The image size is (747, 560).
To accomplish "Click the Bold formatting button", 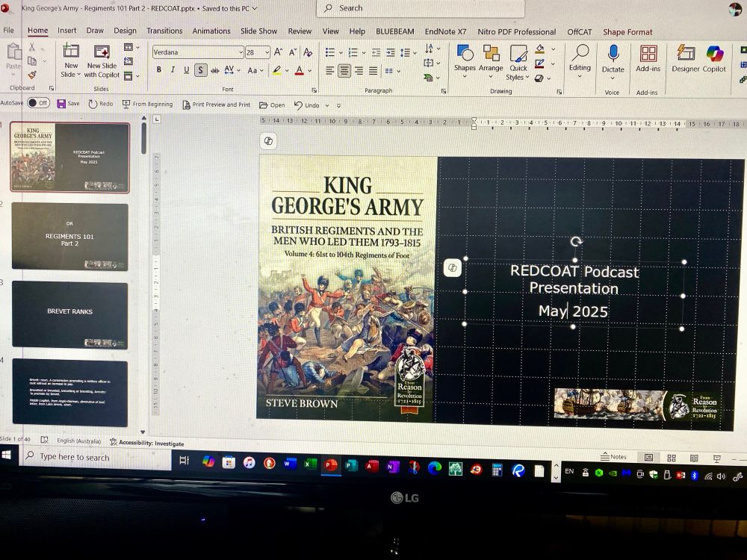I will click(x=158, y=70).
